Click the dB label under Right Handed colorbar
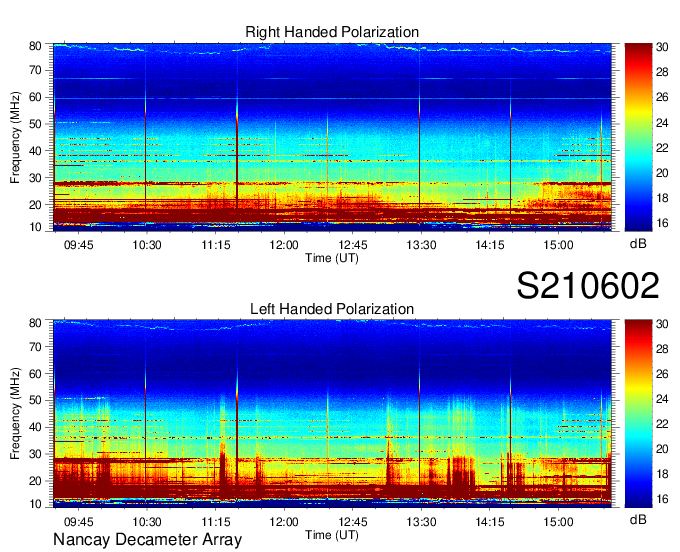Image resolution: width=680 pixels, height=552 pixels. point(638,244)
